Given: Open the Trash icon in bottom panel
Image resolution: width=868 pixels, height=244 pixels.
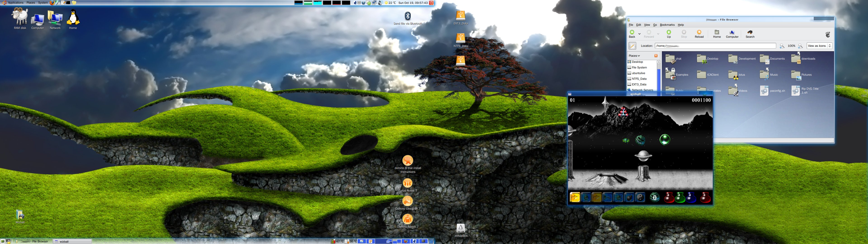Looking at the screenshot, I should point(431,241).
